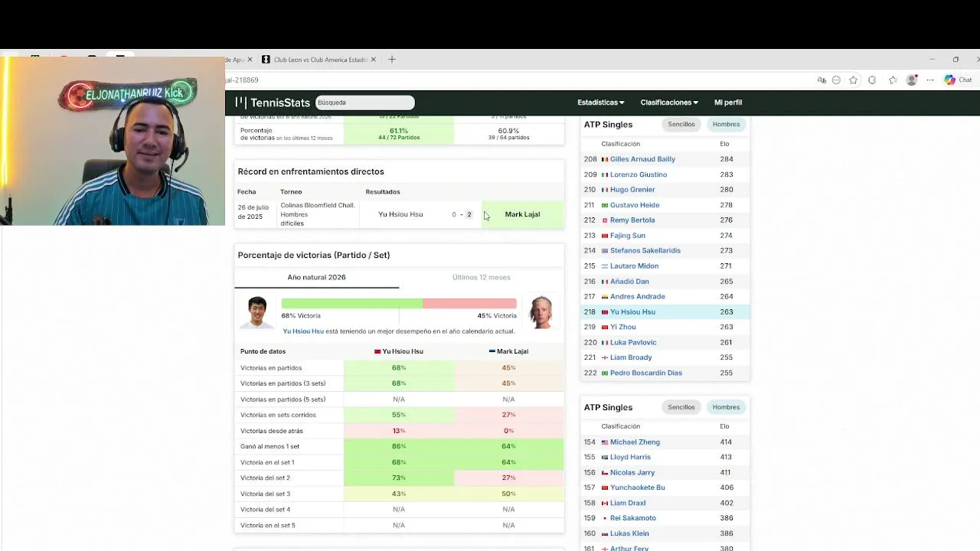
Task: Open Yu Hsiou Hsu link in performance summary
Action: 303,331
